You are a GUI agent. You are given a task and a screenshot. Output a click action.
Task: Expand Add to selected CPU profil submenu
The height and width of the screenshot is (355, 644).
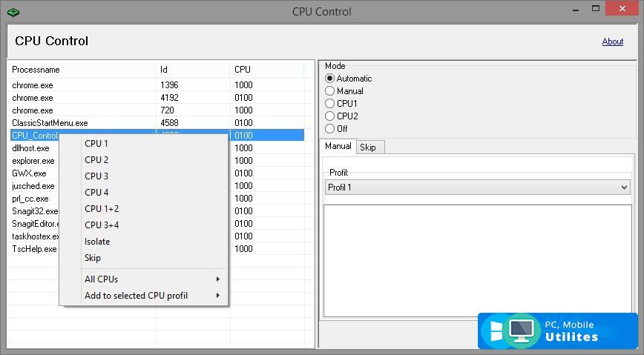(143, 296)
